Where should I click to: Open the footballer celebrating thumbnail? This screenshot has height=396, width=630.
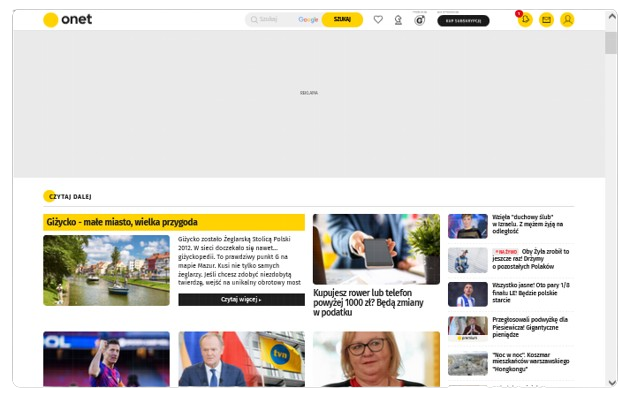coord(106,359)
